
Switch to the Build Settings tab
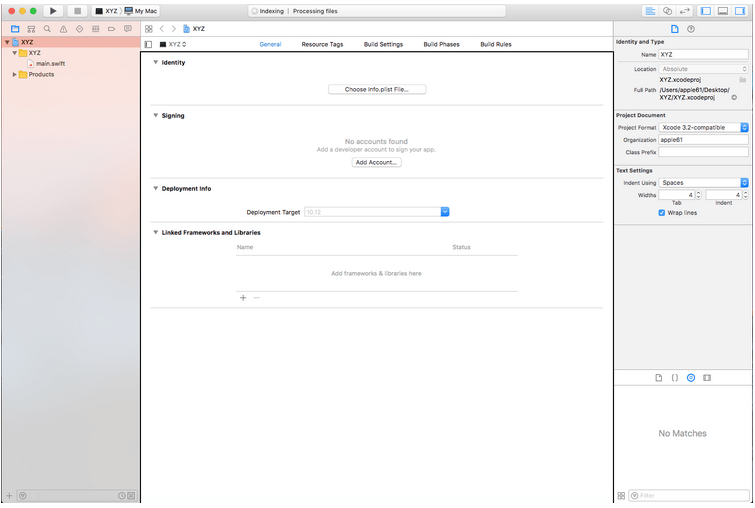(x=383, y=44)
